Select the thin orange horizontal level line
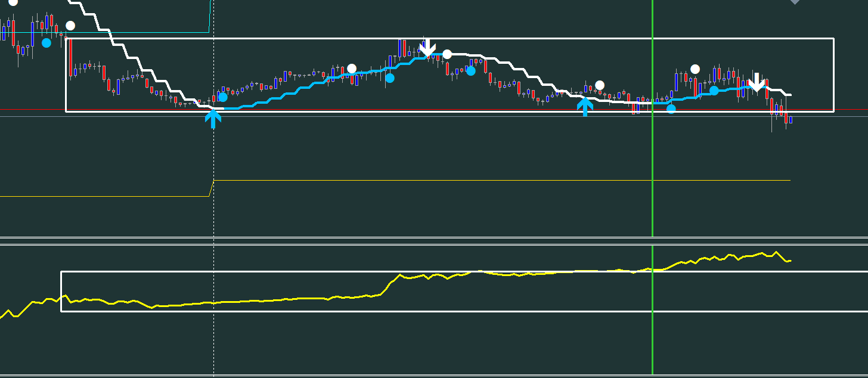 pyautogui.click(x=502, y=180)
